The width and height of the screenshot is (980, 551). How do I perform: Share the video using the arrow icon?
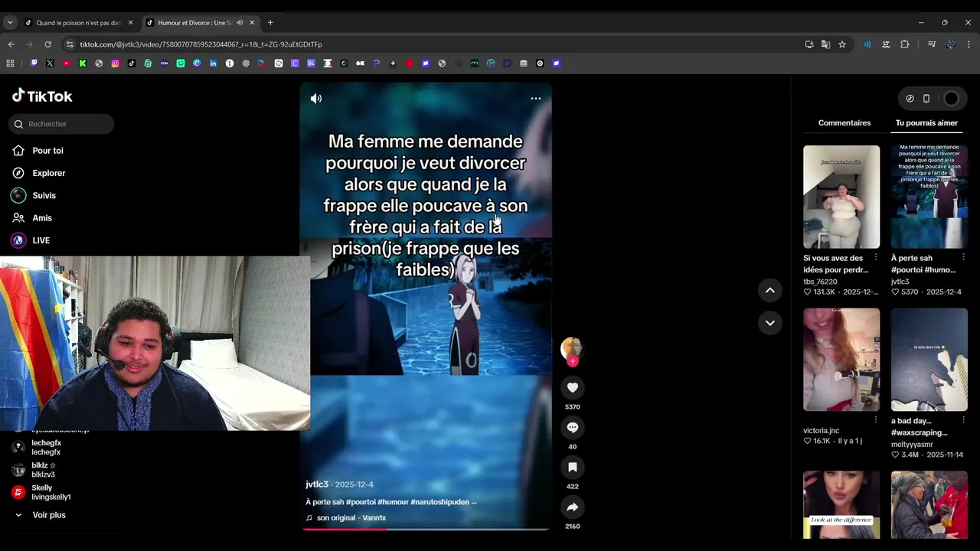pyautogui.click(x=573, y=507)
